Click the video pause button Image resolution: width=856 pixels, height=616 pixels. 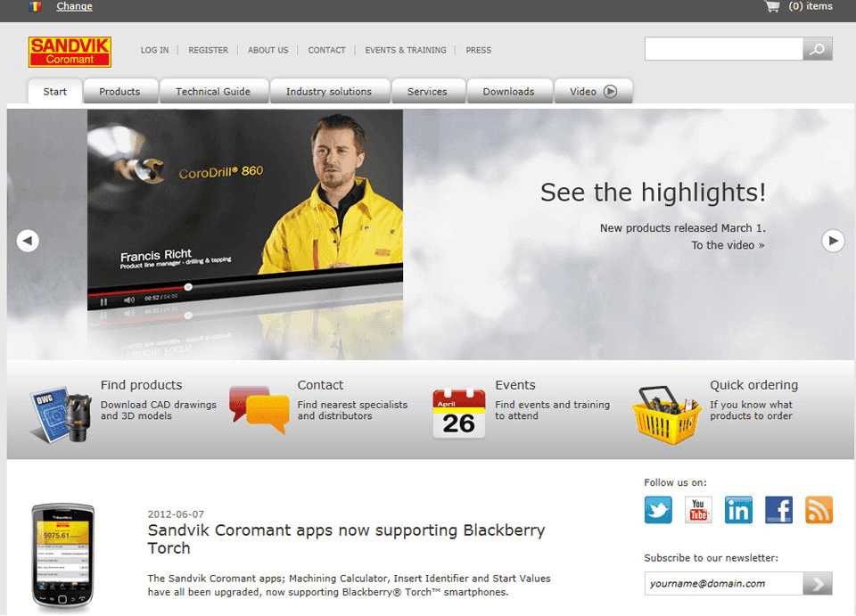pyautogui.click(x=103, y=301)
